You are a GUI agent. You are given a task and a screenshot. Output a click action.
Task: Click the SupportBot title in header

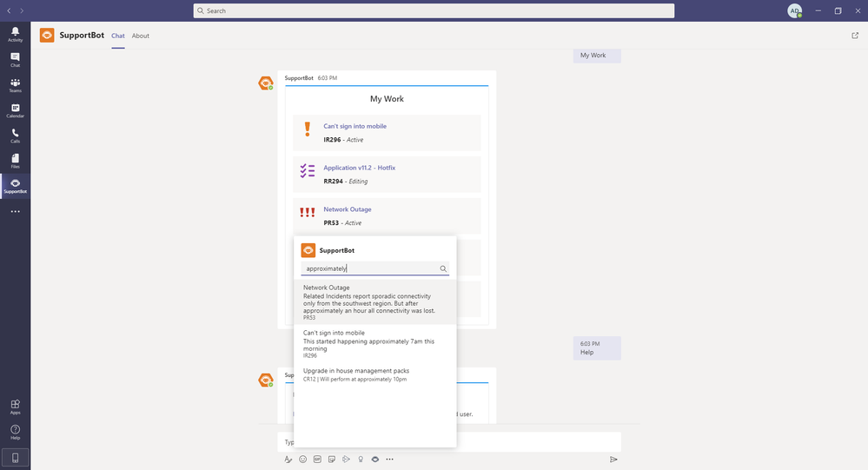82,35
